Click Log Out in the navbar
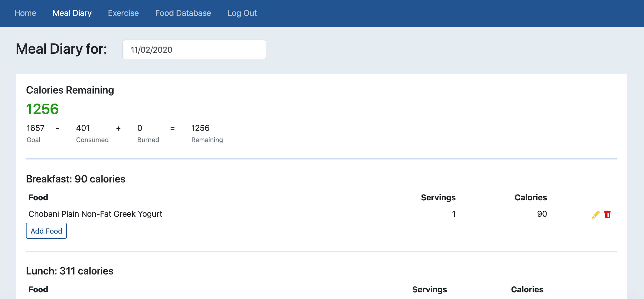The height and width of the screenshot is (299, 644). pos(242,13)
